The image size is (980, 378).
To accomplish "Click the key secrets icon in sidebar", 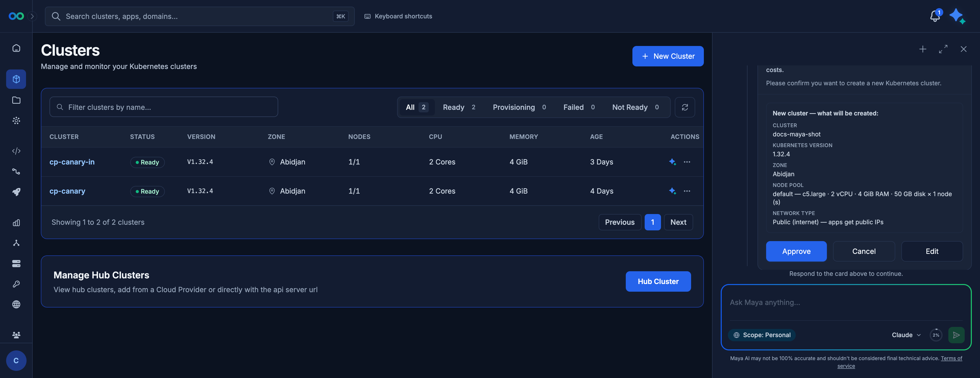I will 16,284.
